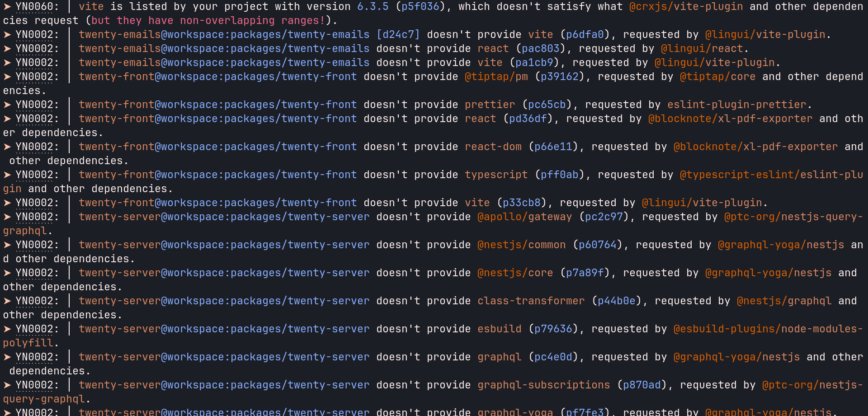
Task: Click the peer hash p44b0e
Action: [617, 301]
